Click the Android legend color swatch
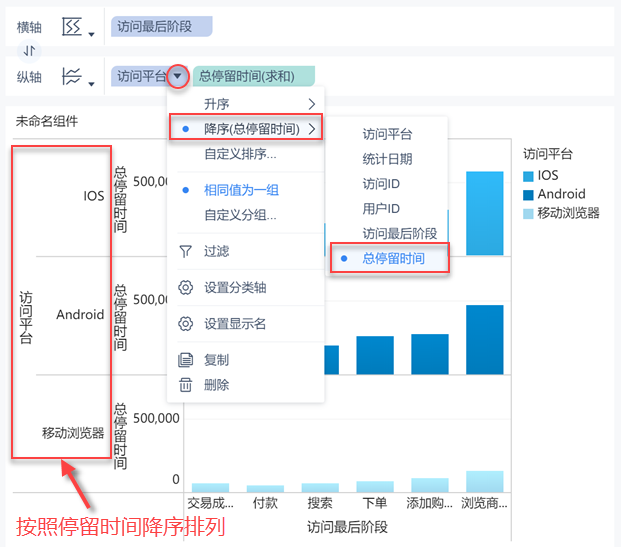 pyautogui.click(x=528, y=195)
